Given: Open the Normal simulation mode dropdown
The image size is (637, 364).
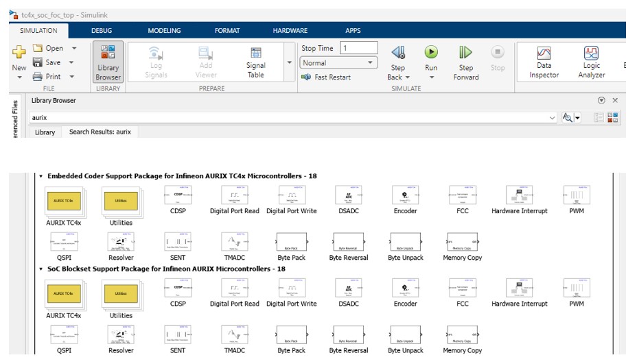Looking at the screenshot, I should pyautogui.click(x=338, y=63).
